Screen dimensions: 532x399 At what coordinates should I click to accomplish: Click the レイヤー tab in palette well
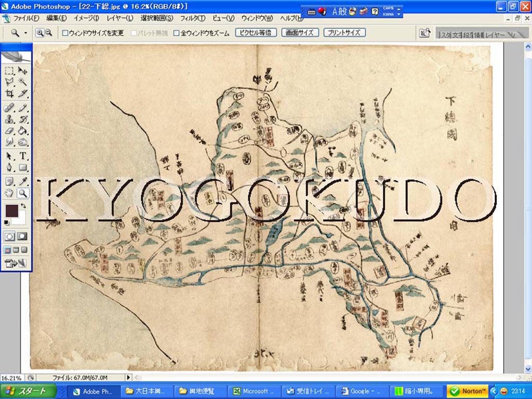pyautogui.click(x=495, y=35)
